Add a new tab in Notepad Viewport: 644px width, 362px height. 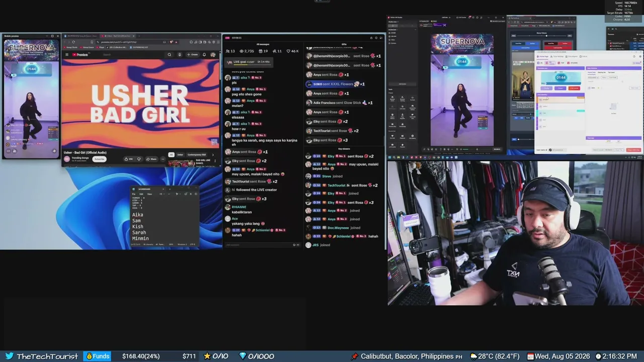(170, 189)
